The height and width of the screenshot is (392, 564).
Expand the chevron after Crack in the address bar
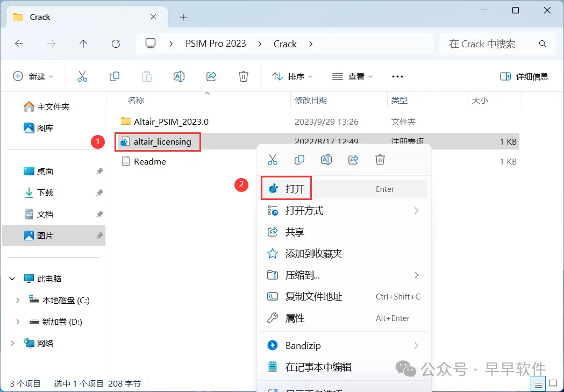(x=311, y=44)
